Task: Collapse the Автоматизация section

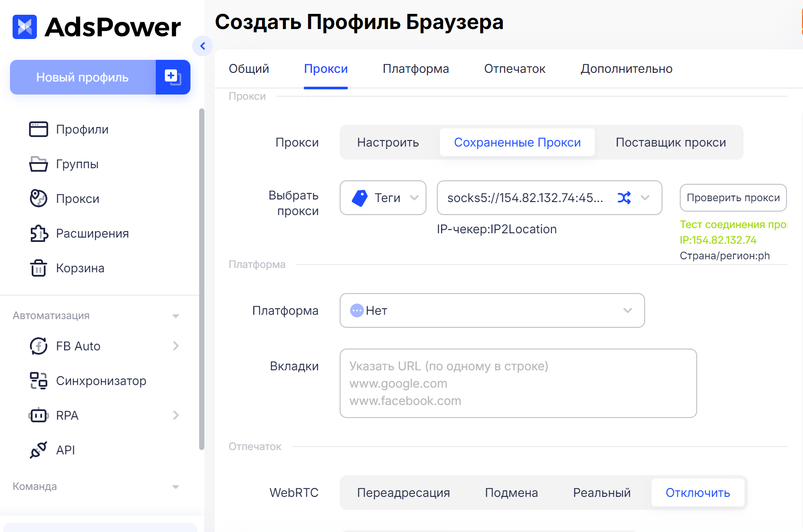Action: pos(176,316)
